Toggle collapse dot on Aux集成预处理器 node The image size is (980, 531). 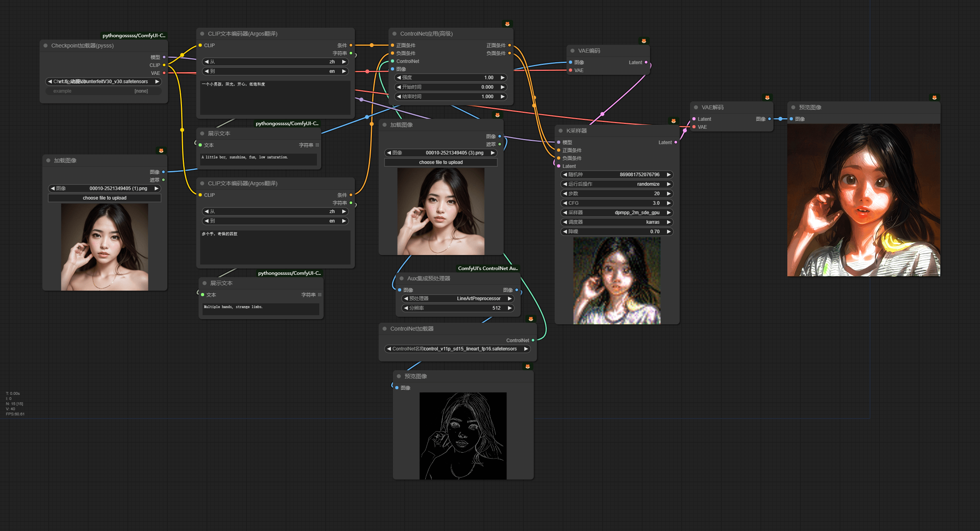click(402, 278)
